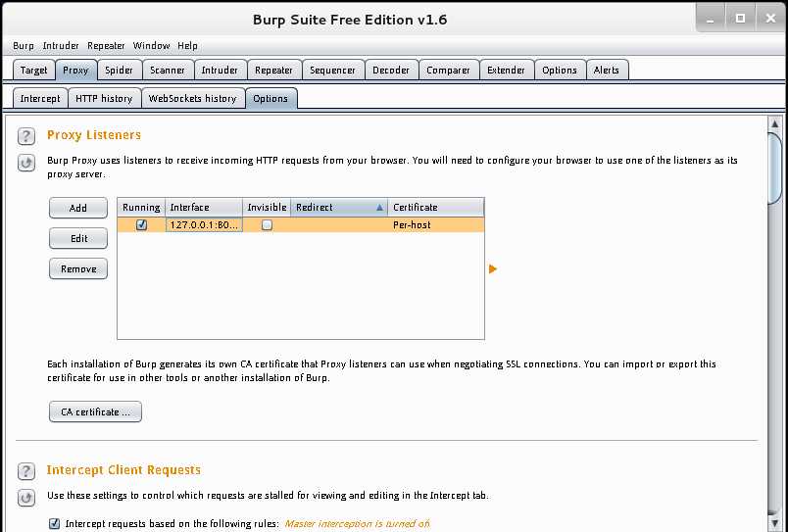Open the HTTP history sub-tab
This screenshot has width=788, height=532.
coord(104,98)
